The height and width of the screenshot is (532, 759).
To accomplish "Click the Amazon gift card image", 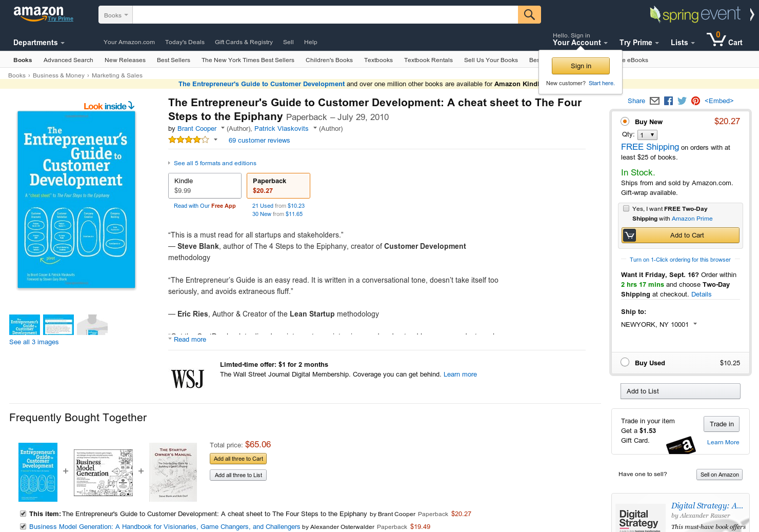I will pyautogui.click(x=681, y=445).
